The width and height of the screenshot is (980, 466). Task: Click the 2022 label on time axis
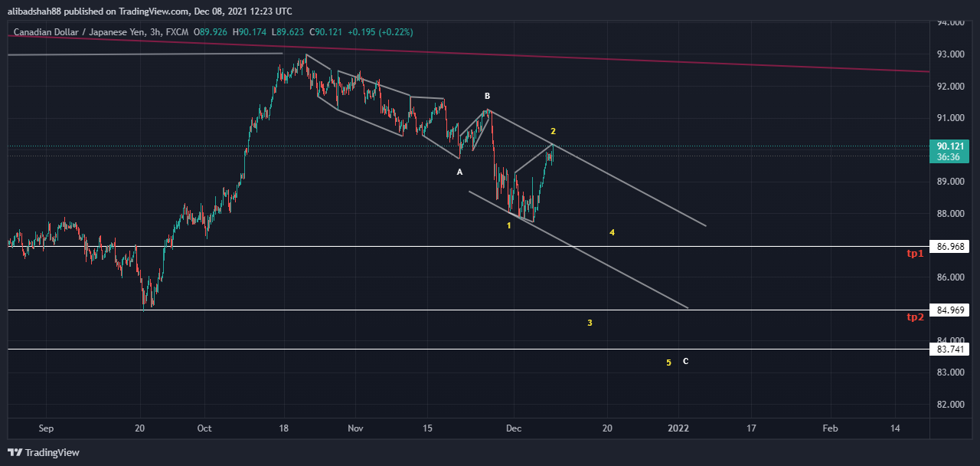[678, 428]
